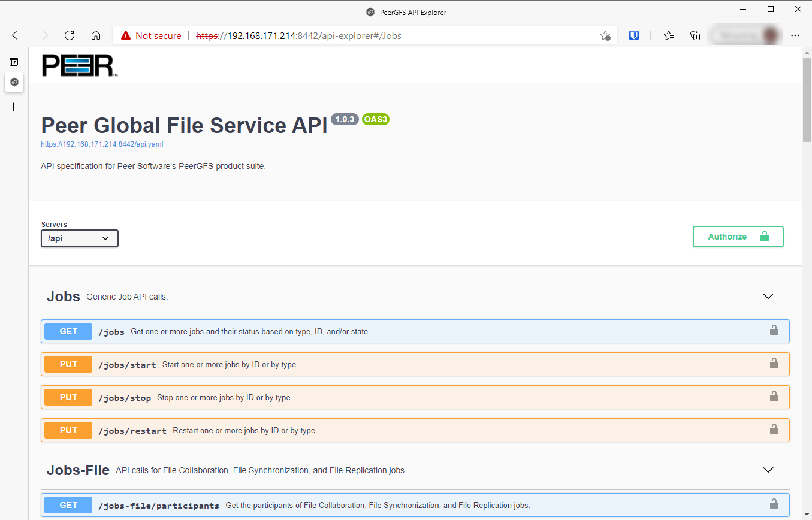Refresh the page with the reload icon
This screenshot has width=812, height=520.
coord(70,35)
